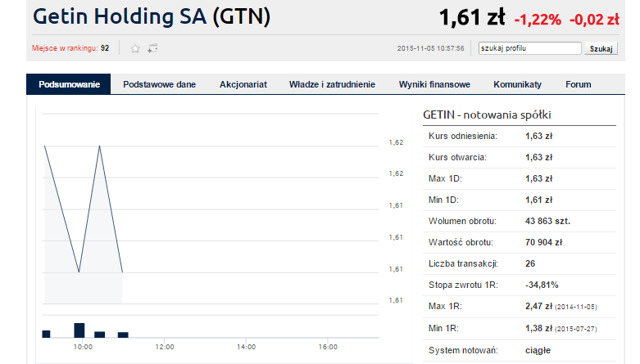Screen dimensions: 640x364
Task: Click the -0,02 zł change value
Action: [x=594, y=20]
